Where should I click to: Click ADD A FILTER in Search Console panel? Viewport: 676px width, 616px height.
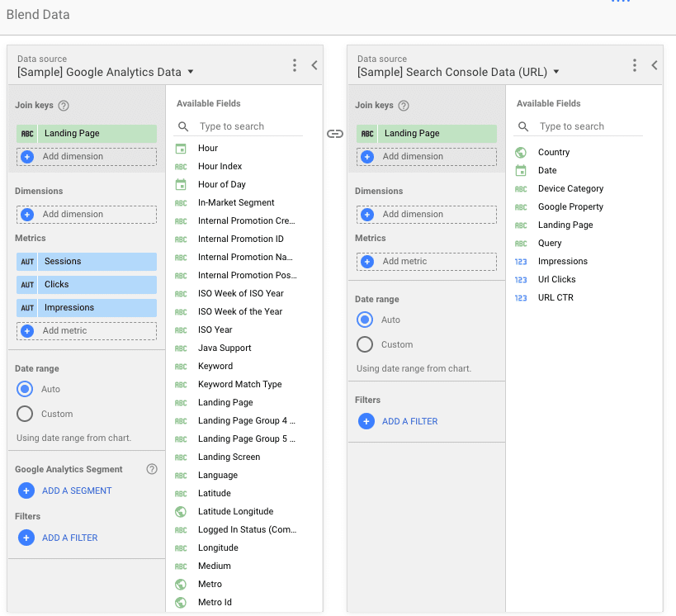[x=409, y=421]
